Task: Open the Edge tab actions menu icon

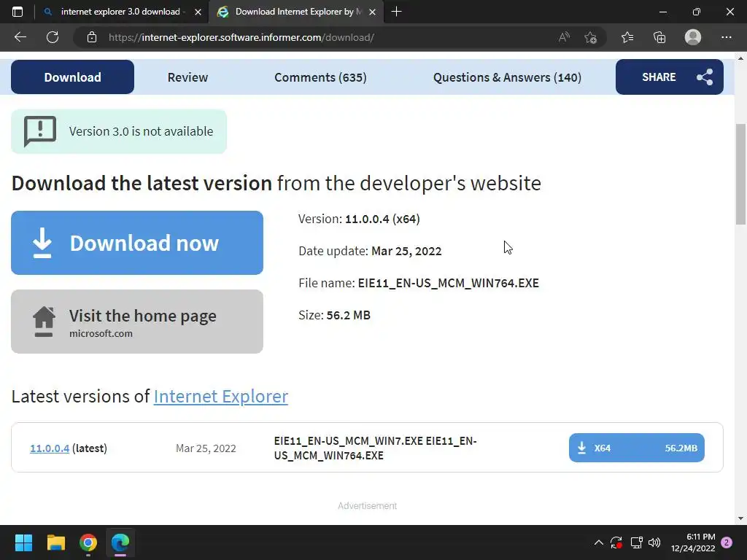Action: [x=18, y=12]
